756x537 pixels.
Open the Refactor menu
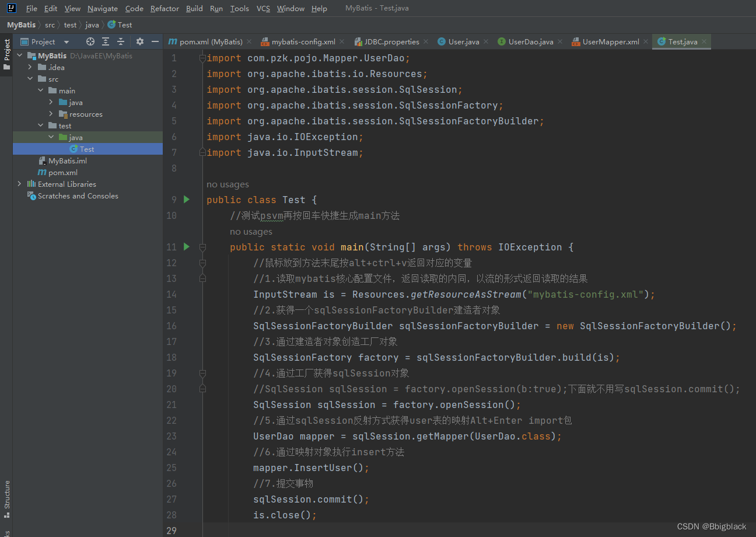point(164,8)
